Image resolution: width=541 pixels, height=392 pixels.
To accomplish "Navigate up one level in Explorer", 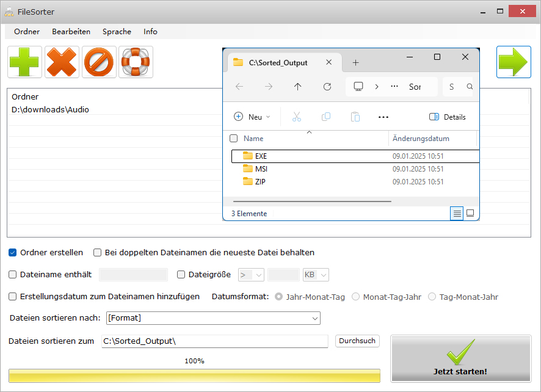I will (x=298, y=86).
